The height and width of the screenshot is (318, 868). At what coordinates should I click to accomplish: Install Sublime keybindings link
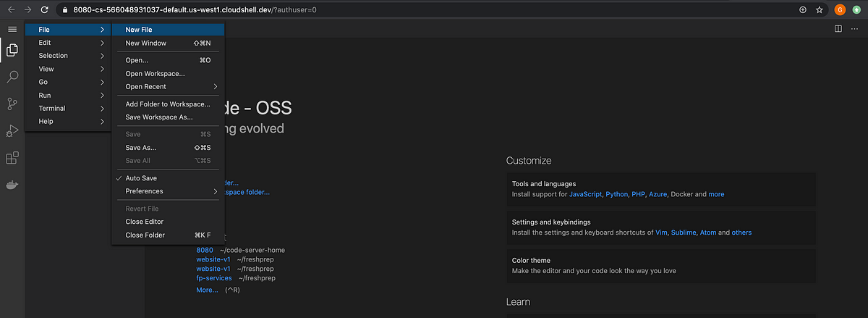tap(684, 233)
